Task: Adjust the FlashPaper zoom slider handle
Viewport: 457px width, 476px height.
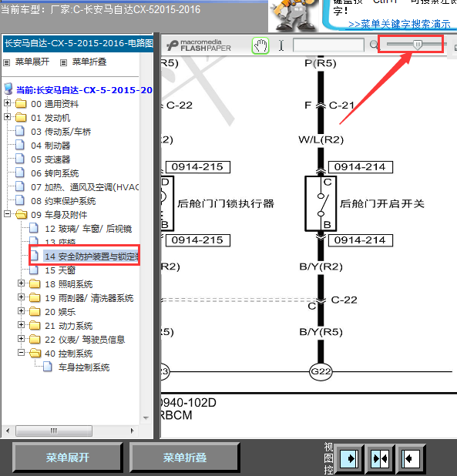Action: click(x=418, y=45)
